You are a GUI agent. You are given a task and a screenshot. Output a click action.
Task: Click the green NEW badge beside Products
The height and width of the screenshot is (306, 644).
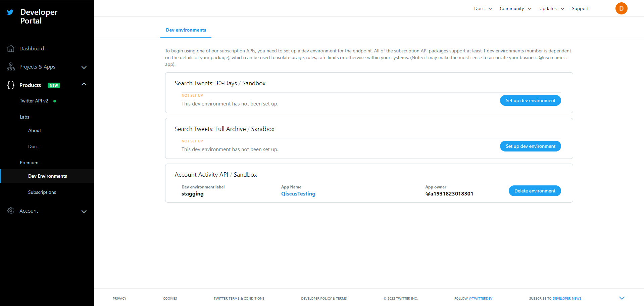(x=54, y=85)
